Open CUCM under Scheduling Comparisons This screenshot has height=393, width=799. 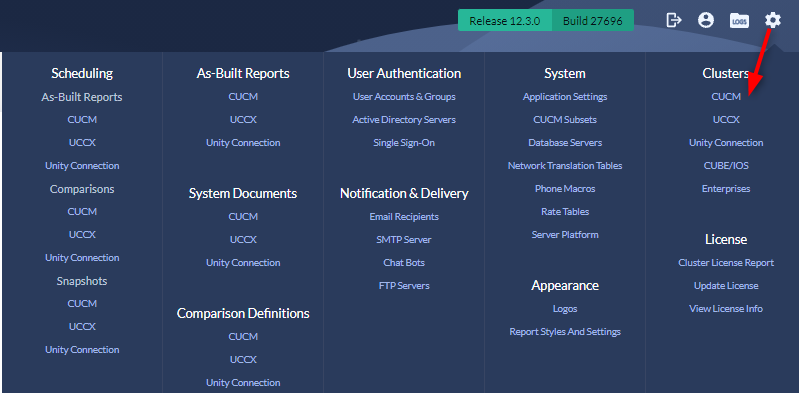(x=82, y=211)
